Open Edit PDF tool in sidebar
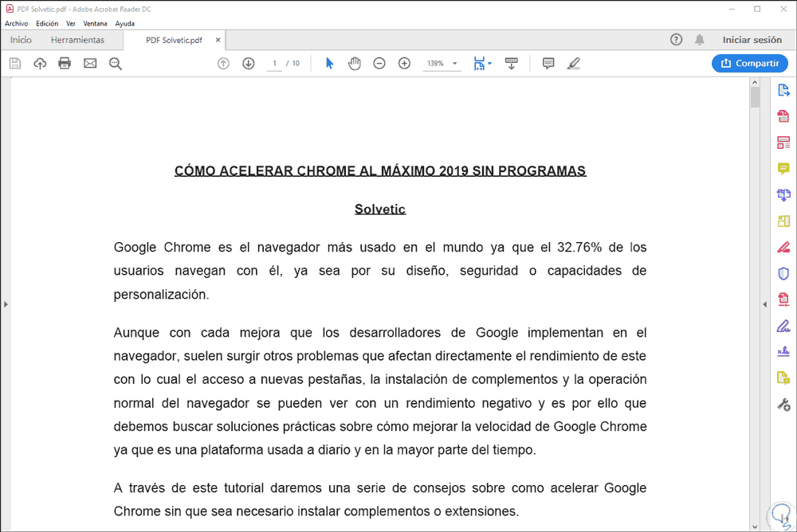The image size is (797, 532). [x=783, y=143]
